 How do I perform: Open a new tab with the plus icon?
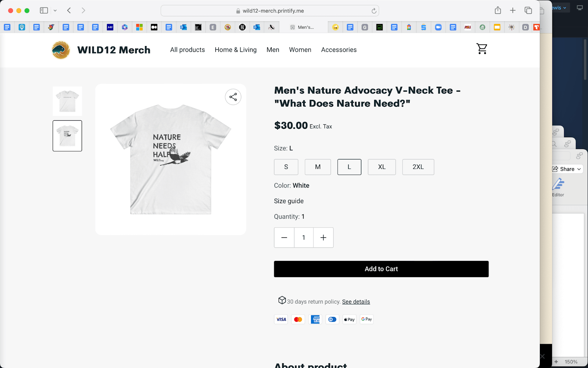coord(513,10)
